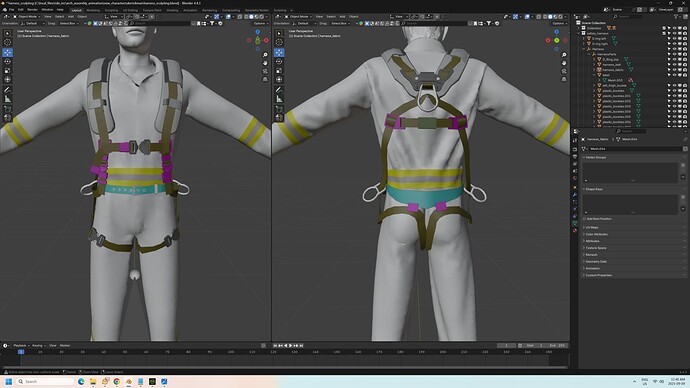Collapse the Vertex Groups panel
The width and height of the screenshot is (690, 388).
[595, 157]
